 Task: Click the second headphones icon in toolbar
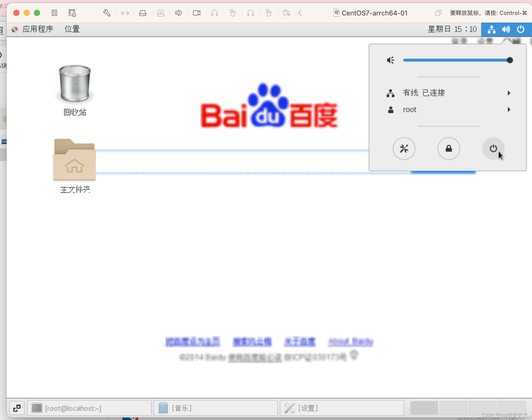tap(251, 13)
